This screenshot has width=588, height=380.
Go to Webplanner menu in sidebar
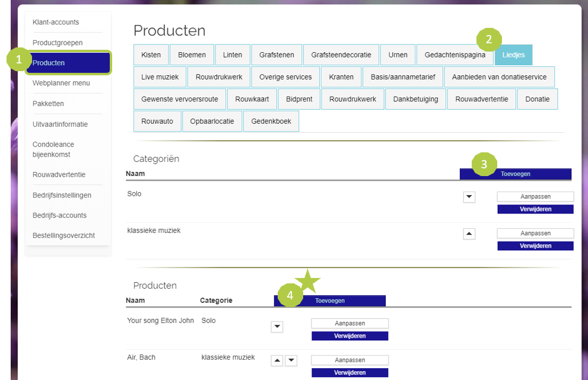(x=61, y=83)
